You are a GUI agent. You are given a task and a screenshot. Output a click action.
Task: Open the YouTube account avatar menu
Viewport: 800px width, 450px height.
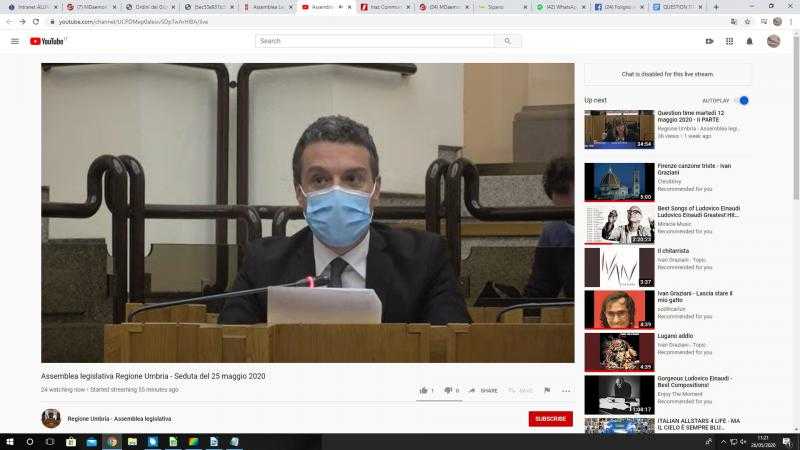point(773,41)
